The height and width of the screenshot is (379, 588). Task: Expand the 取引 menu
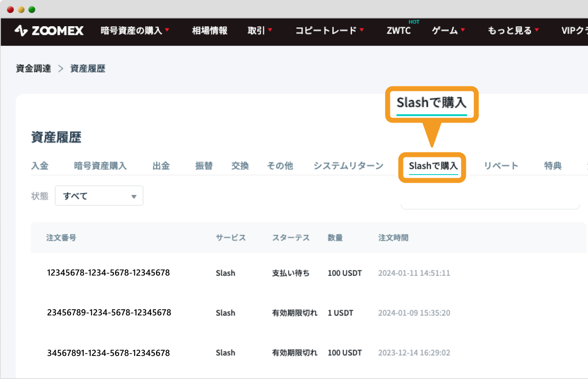260,31
